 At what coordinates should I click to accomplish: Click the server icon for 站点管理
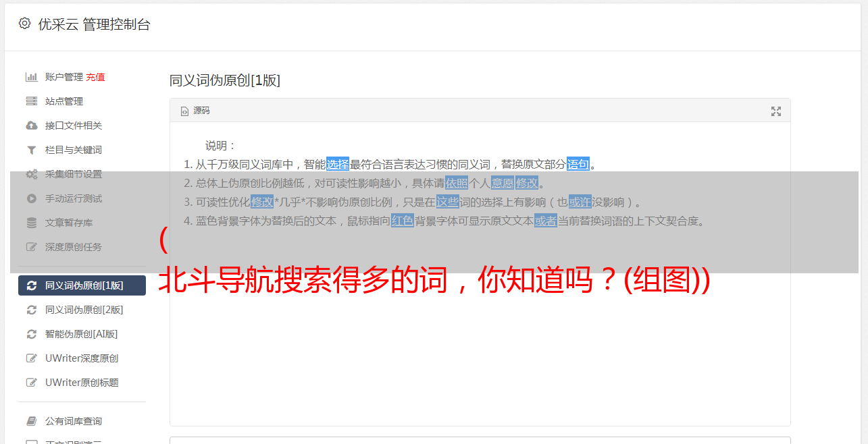[31, 101]
